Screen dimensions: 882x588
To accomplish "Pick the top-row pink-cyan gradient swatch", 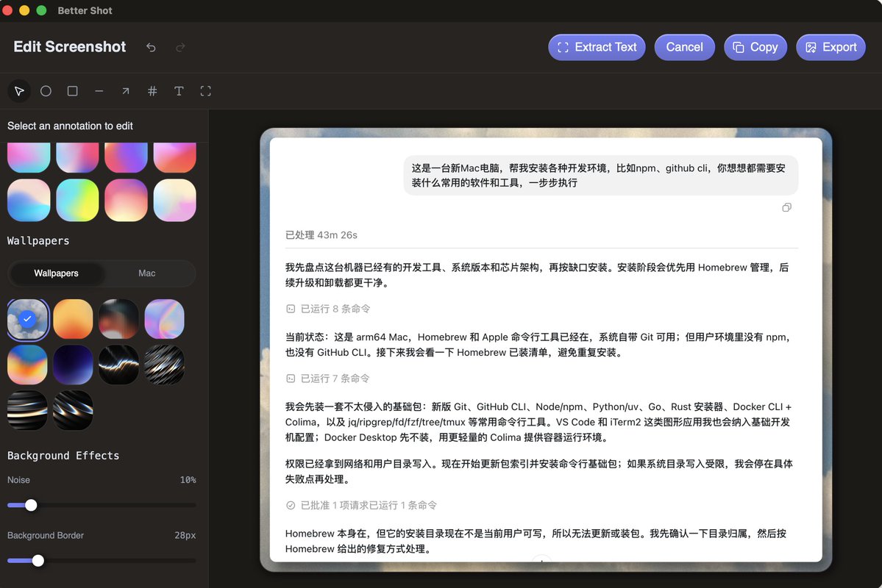I will pyautogui.click(x=29, y=157).
